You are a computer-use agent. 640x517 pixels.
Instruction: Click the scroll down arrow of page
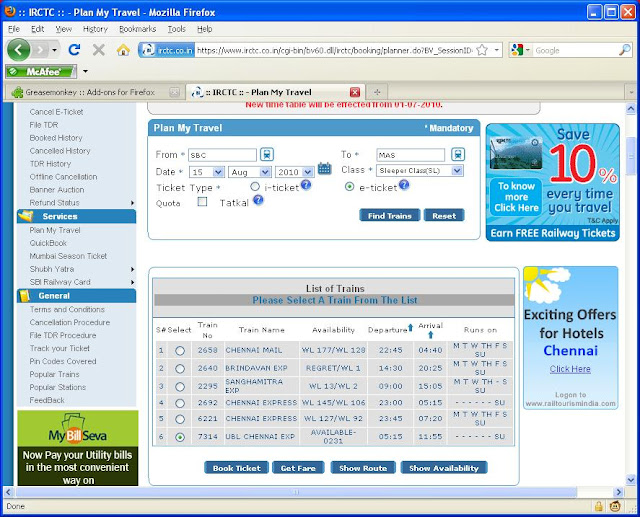[631, 479]
